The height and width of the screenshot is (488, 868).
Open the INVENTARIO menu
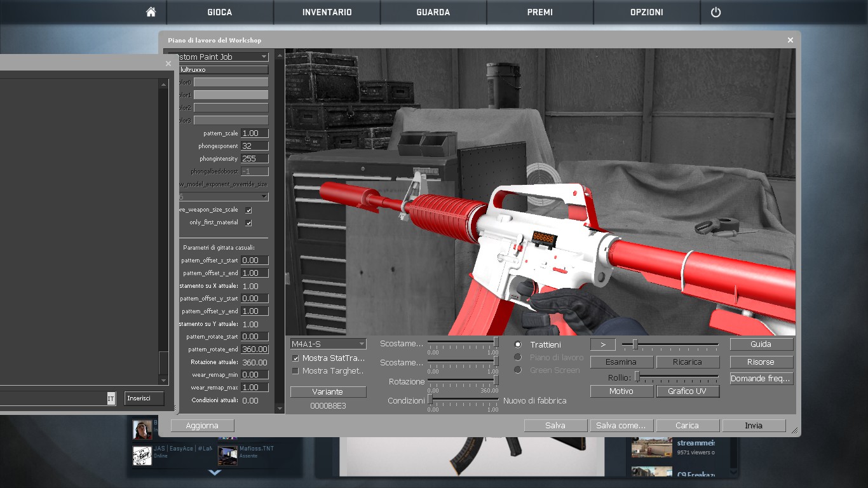coord(327,12)
